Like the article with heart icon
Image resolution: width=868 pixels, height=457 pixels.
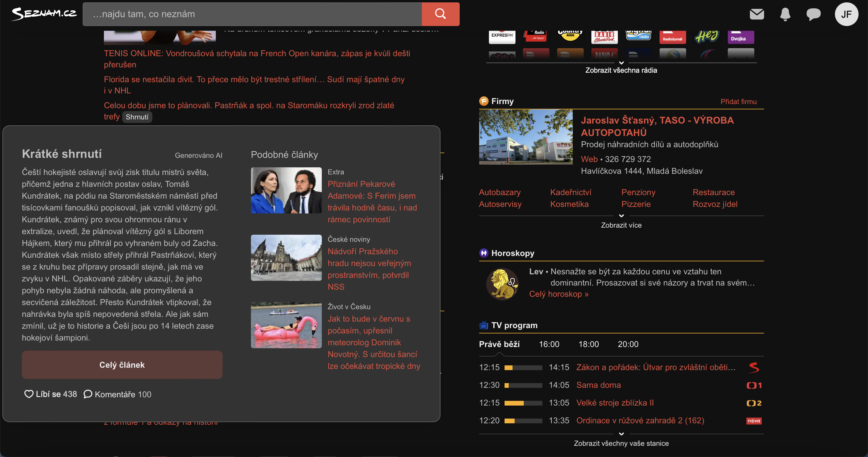29,394
